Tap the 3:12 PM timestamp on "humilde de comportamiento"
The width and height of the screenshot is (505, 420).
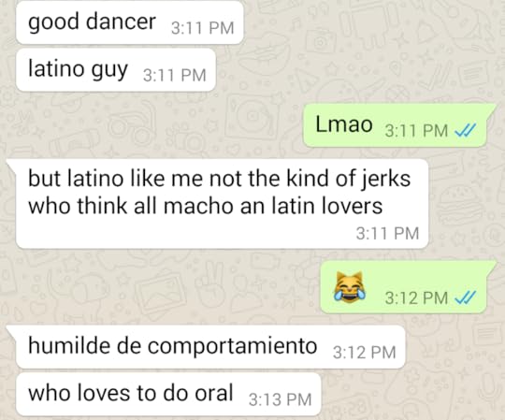[365, 353]
